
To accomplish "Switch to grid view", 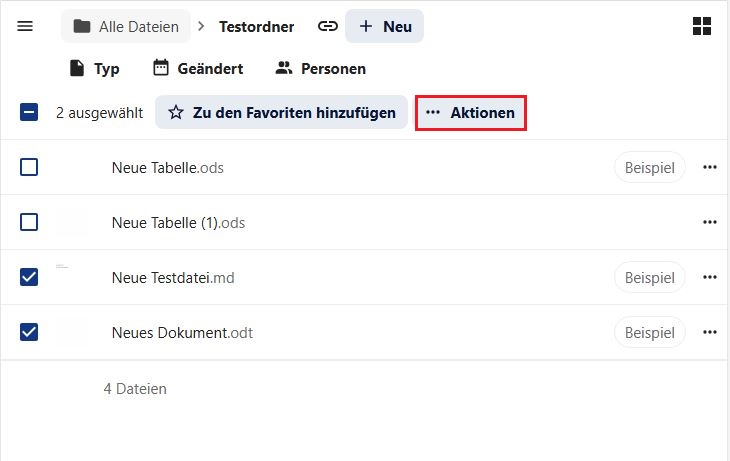I will pos(702,27).
